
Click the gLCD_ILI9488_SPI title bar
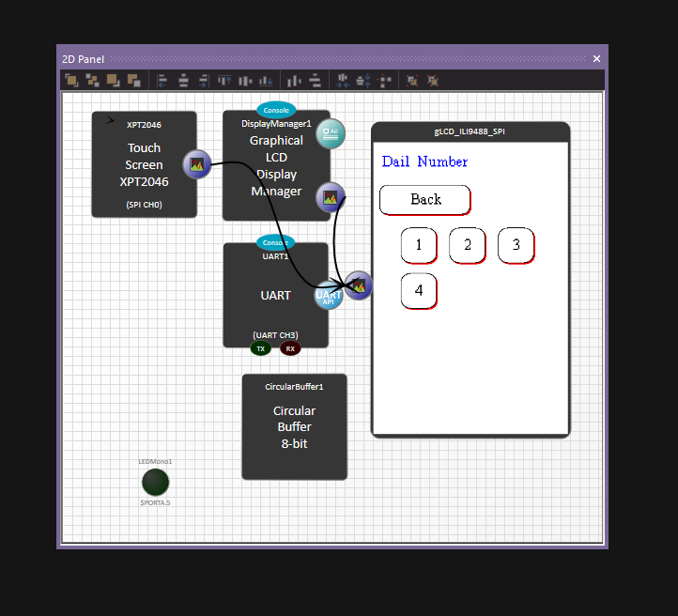470,131
